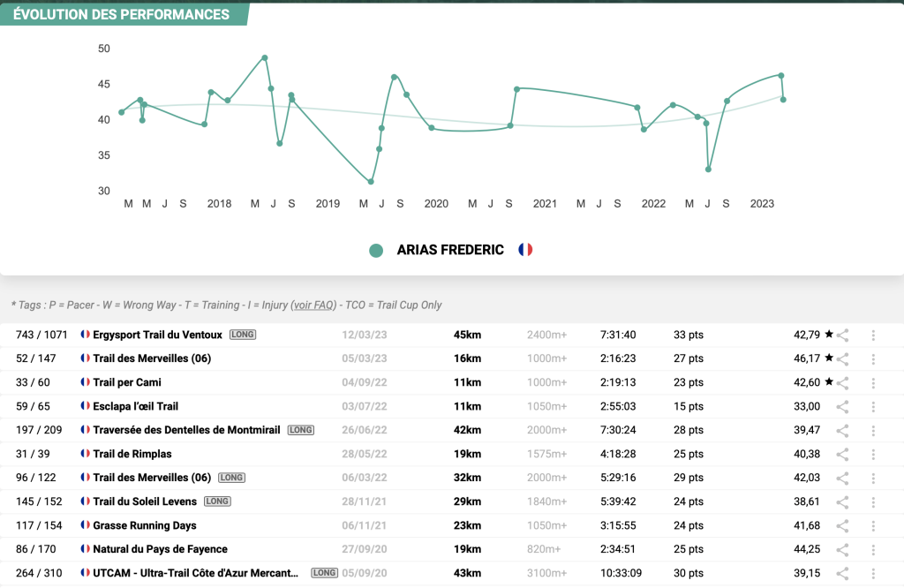Expand options menu on UTCAM row

pos(873,574)
